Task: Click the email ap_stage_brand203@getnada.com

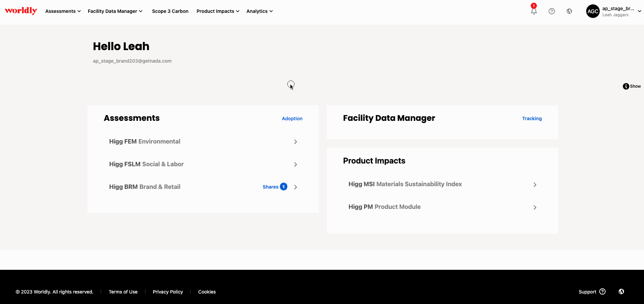Action: (132, 61)
